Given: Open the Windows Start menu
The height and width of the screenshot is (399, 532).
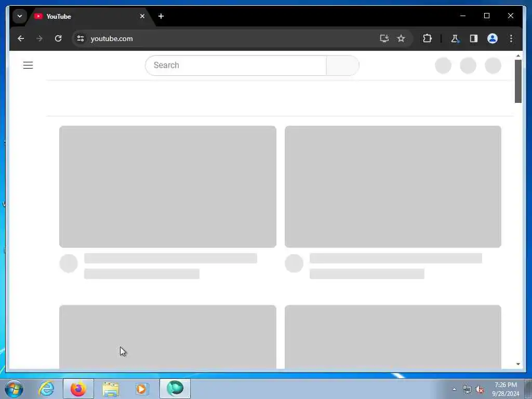Looking at the screenshot, I should click(14, 389).
